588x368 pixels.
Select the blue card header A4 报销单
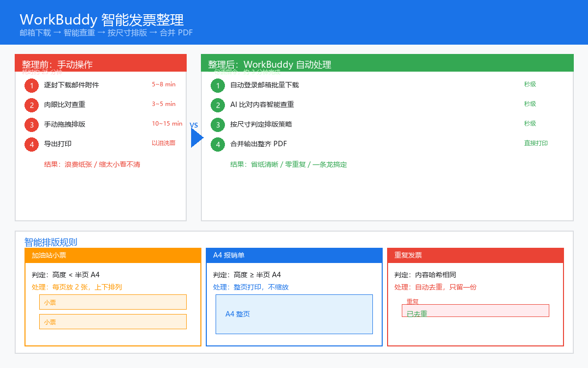(x=294, y=255)
